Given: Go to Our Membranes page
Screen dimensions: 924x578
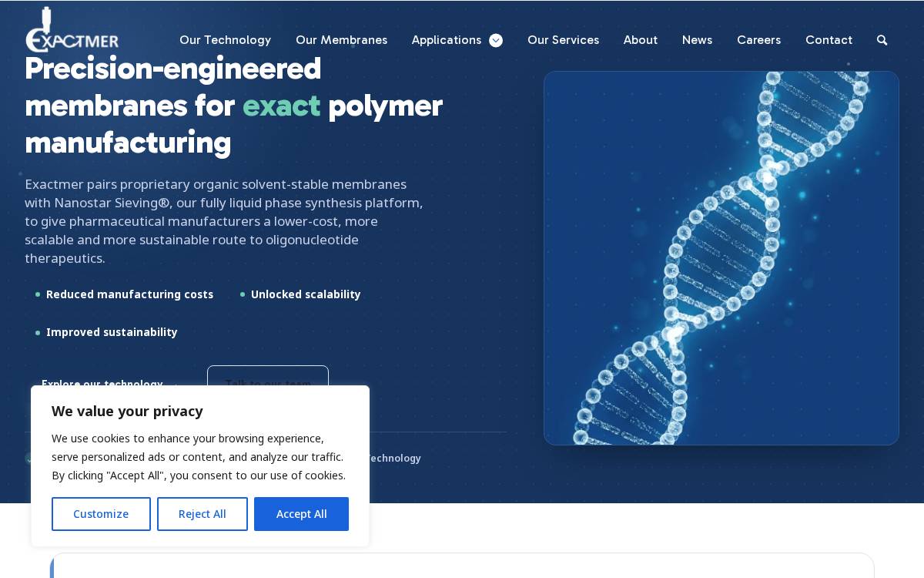Looking at the screenshot, I should click(x=341, y=40).
